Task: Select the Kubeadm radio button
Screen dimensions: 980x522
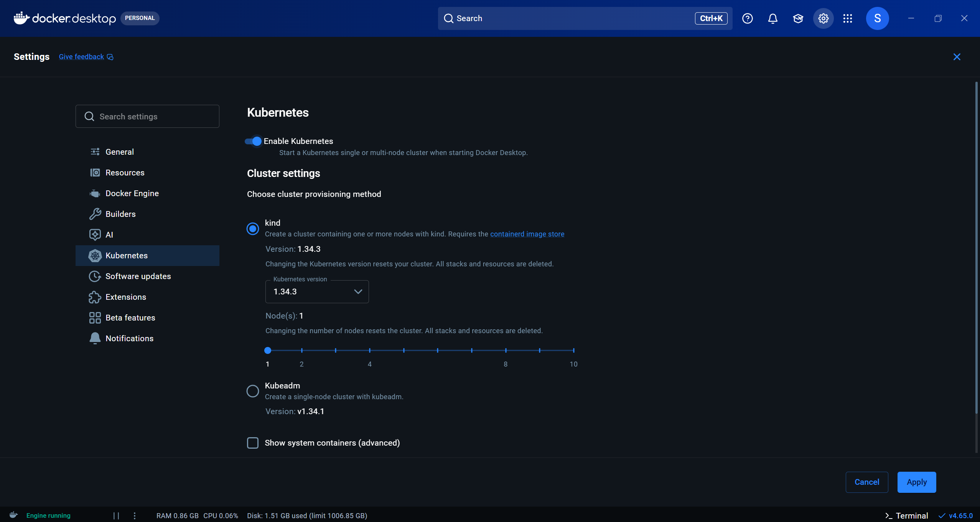Action: tap(252, 391)
